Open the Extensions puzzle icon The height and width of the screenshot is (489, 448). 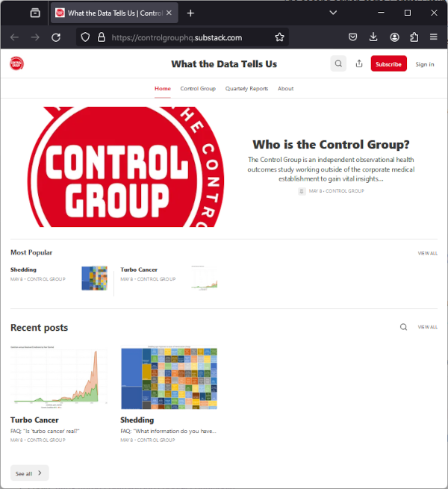[x=414, y=37]
